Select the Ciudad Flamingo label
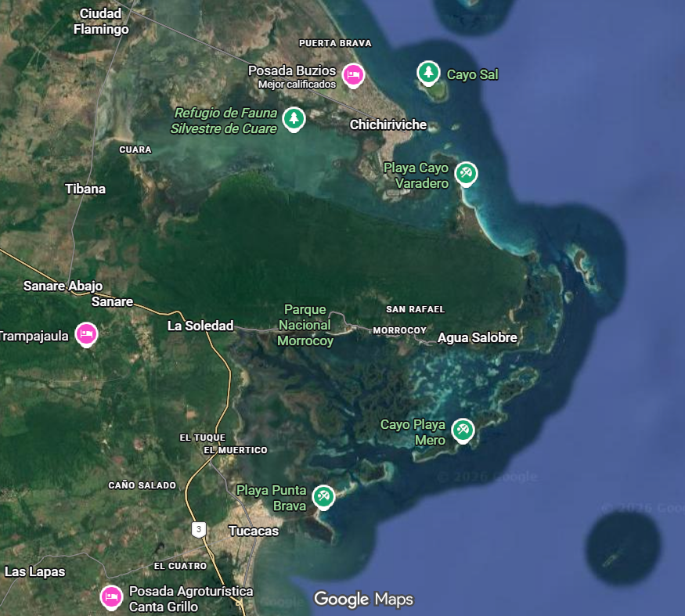This screenshot has width=685, height=616. click(x=101, y=22)
